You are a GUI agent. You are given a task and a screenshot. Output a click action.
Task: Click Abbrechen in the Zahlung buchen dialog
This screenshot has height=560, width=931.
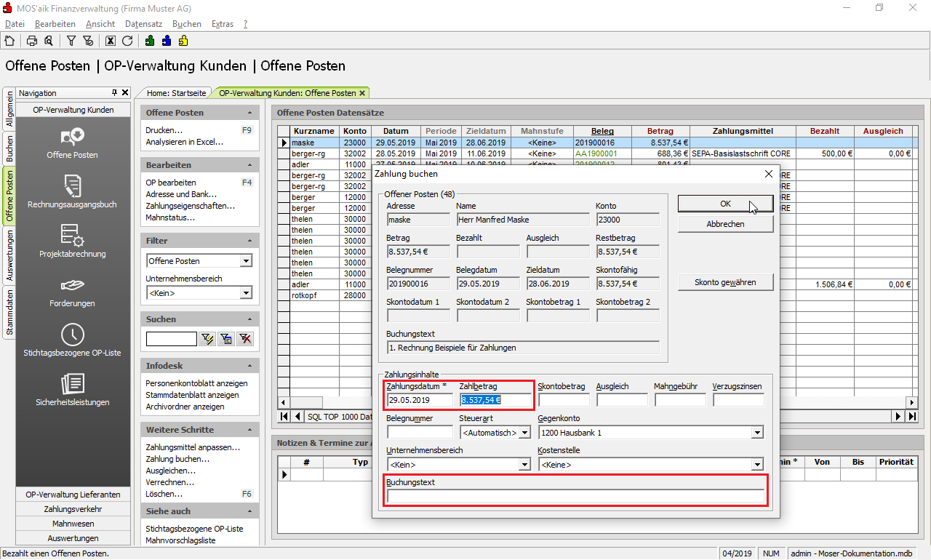click(725, 224)
